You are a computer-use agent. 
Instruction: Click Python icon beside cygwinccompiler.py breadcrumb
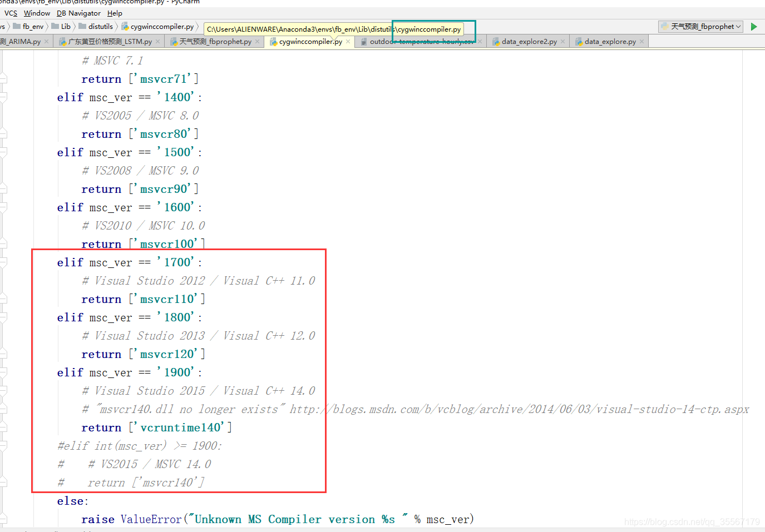(125, 26)
